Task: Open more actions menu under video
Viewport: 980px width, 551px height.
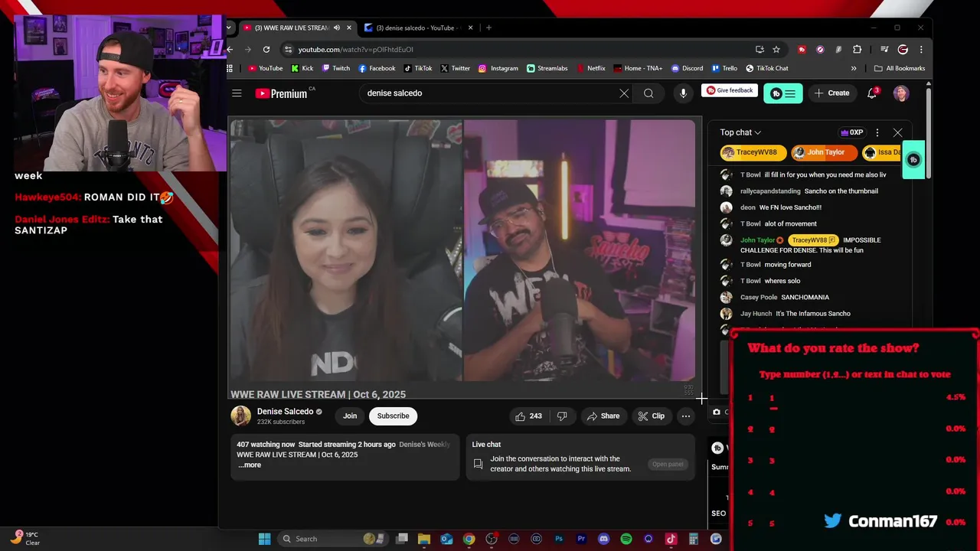Action: click(686, 416)
